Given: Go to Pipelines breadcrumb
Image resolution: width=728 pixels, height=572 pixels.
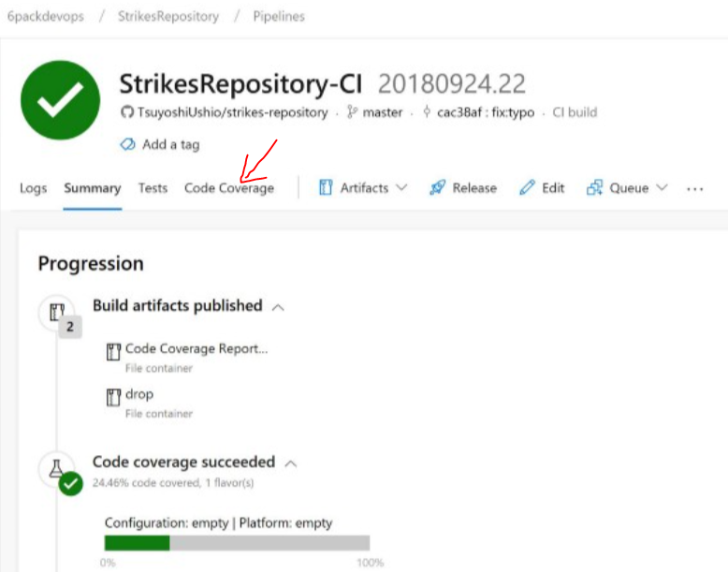Looking at the screenshot, I should tap(279, 16).
